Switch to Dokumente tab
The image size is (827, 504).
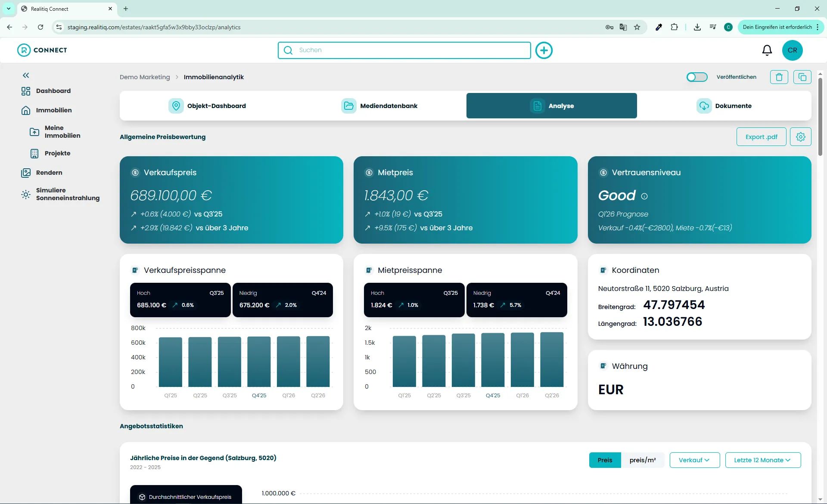[724, 105]
